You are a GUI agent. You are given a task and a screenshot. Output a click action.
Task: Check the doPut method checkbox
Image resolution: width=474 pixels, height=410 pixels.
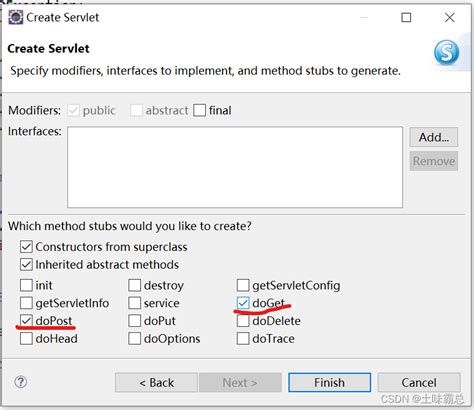[x=135, y=321]
